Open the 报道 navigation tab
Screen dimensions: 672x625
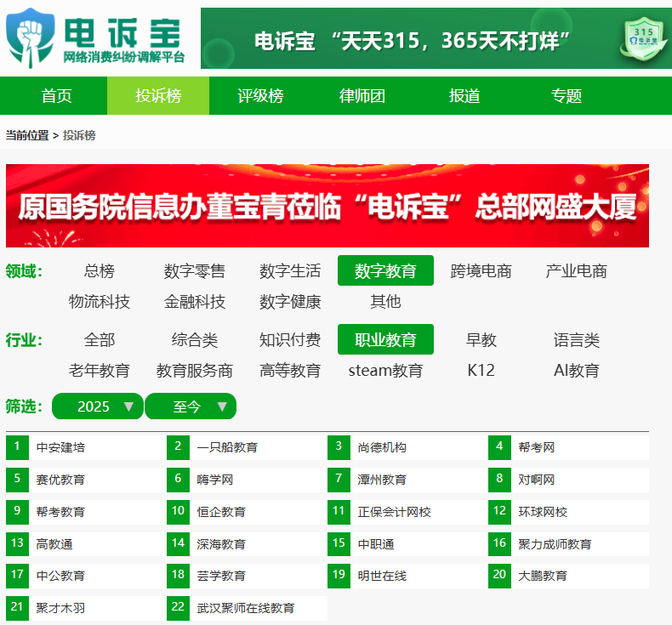tap(464, 95)
